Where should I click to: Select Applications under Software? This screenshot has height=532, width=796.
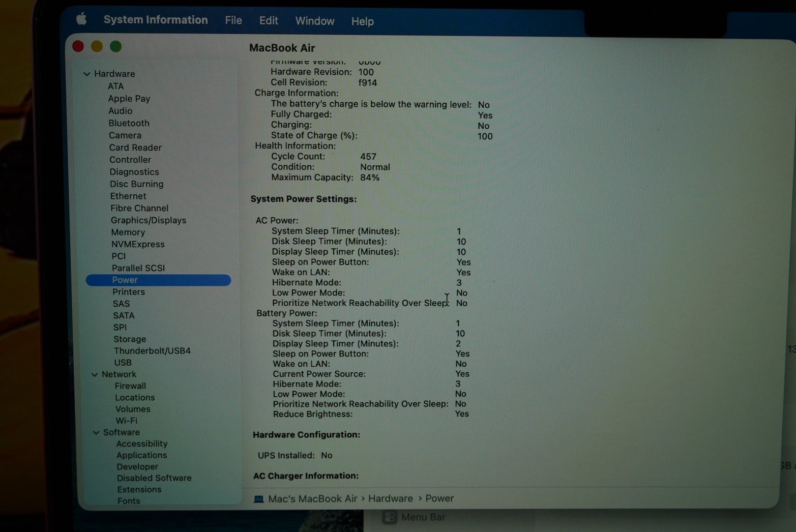point(142,455)
